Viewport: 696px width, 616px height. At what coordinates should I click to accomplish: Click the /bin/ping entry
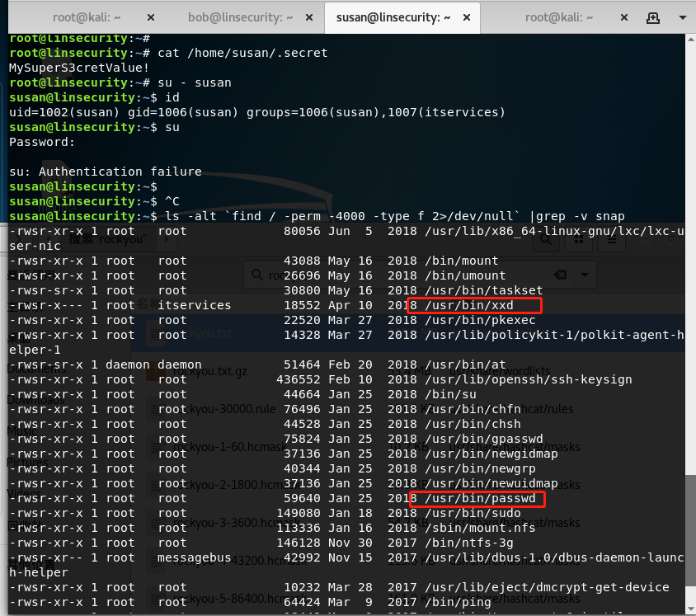458,603
